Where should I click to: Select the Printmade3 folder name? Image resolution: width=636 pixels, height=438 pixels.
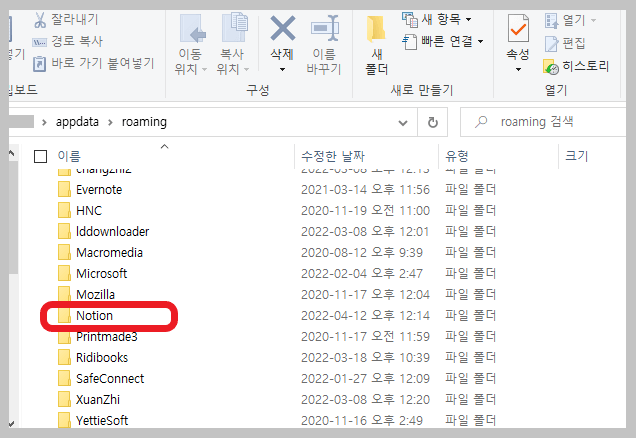tap(107, 337)
